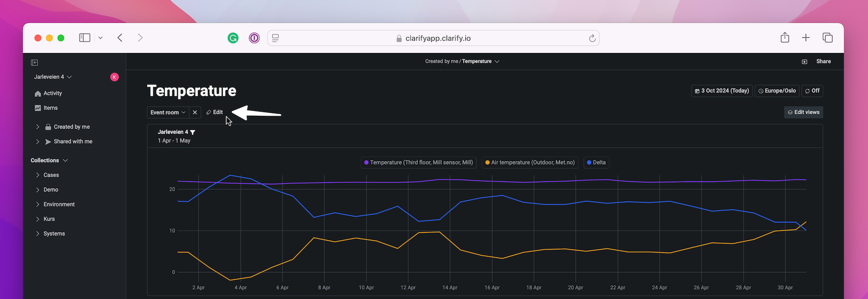
Task: Click the Edit button with pencil
Action: pyautogui.click(x=215, y=113)
